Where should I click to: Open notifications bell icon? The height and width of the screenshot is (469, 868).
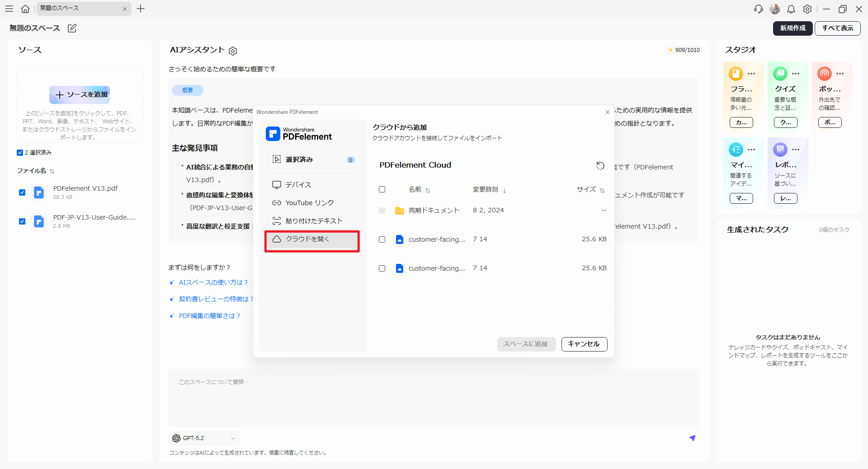point(791,9)
